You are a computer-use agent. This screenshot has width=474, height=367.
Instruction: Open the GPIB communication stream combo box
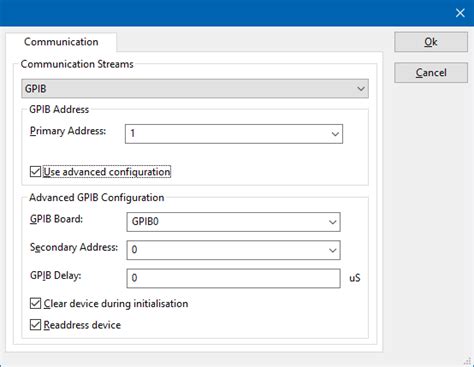tap(195, 89)
